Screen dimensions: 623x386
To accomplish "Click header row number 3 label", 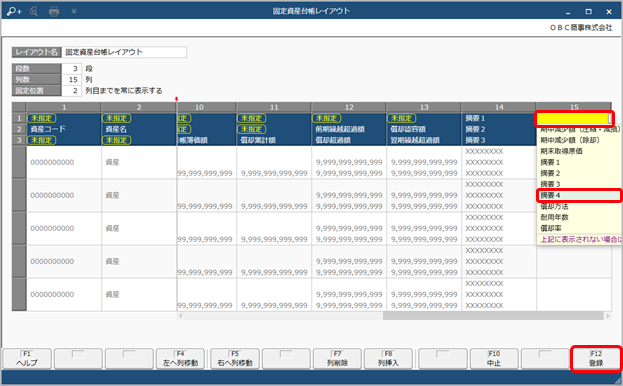I will pyautogui.click(x=19, y=140).
